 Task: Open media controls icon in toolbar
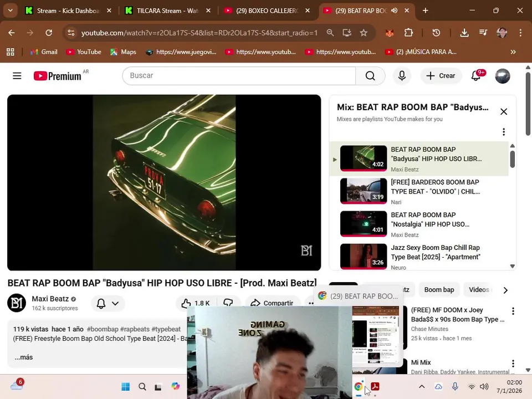tap(483, 33)
